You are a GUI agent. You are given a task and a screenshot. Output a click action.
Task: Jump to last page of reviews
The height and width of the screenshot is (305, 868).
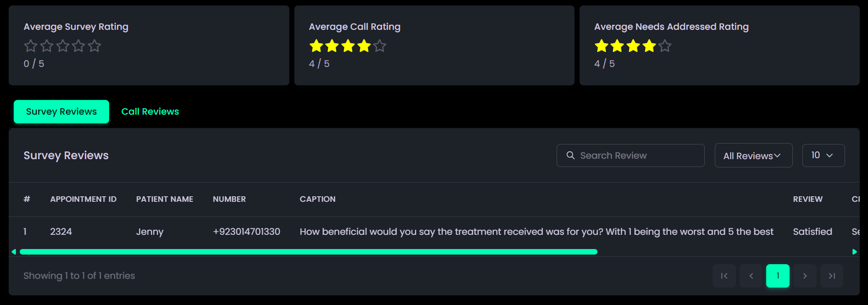832,276
